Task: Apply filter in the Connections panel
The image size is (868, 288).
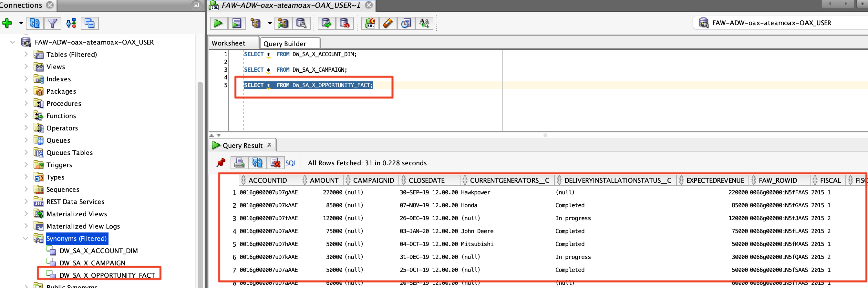Action: point(52,23)
